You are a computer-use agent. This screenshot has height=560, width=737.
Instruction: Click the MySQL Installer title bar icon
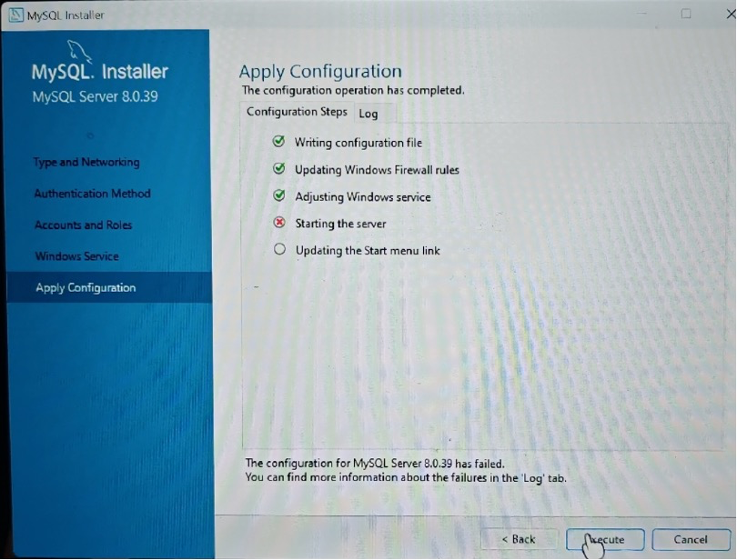(15, 15)
